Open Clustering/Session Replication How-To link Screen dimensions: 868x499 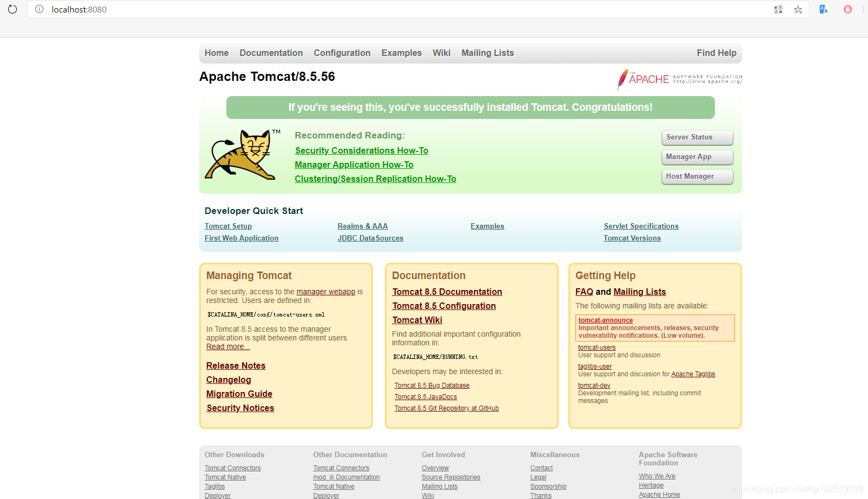tap(375, 179)
